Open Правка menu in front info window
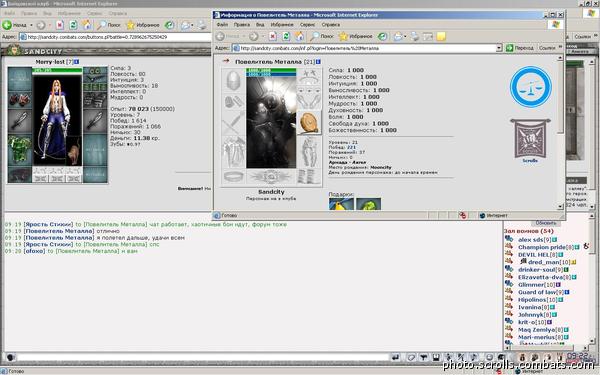Image resolution: width=600 pixels, height=375 pixels. pyautogui.click(x=242, y=25)
